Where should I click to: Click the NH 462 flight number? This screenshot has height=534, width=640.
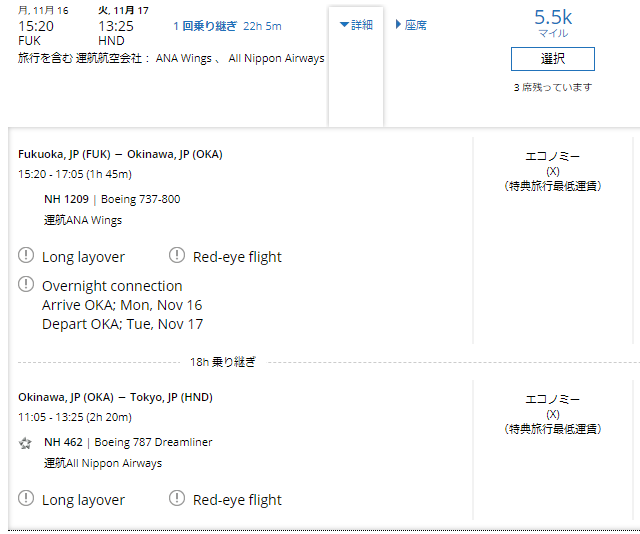(x=63, y=442)
